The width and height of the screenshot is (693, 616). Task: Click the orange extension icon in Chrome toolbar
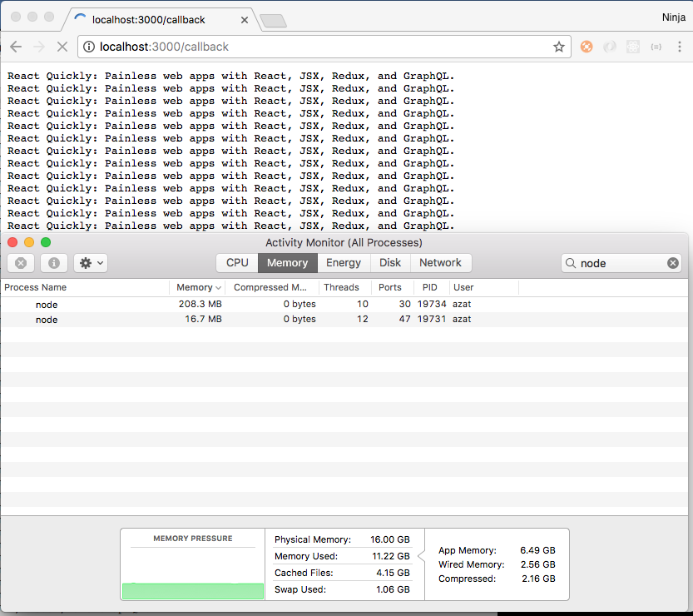tap(587, 47)
